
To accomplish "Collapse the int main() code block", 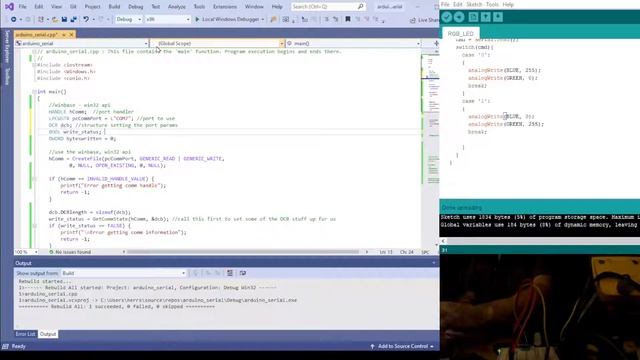I will click(x=34, y=92).
